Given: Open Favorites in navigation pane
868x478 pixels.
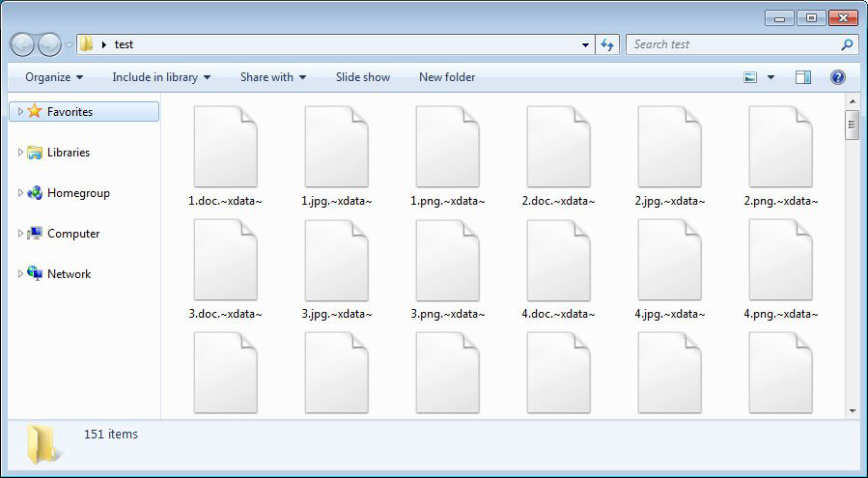Looking at the screenshot, I should pyautogui.click(x=70, y=111).
